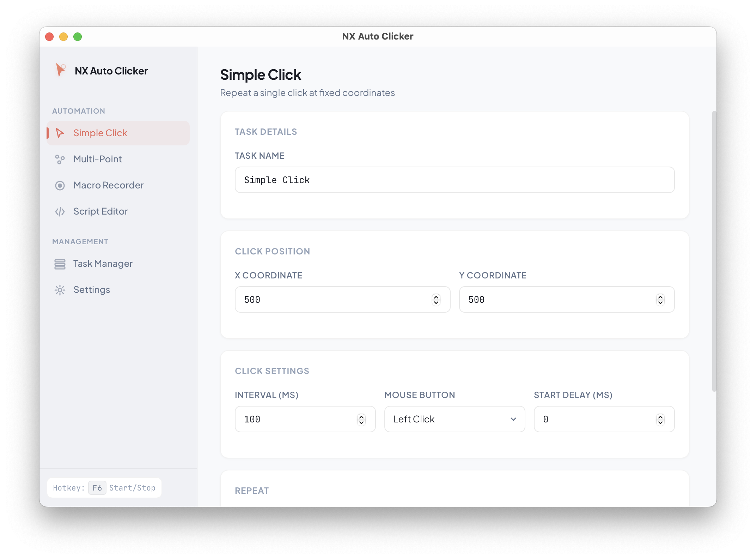Click the Script Editor code icon

60,212
